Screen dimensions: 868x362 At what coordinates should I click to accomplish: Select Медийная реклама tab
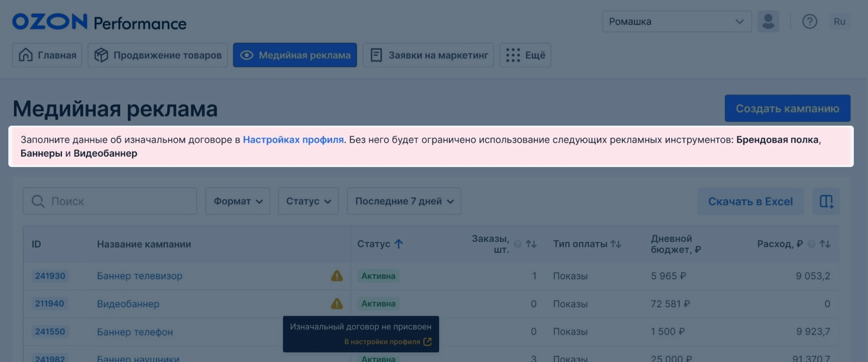click(295, 55)
